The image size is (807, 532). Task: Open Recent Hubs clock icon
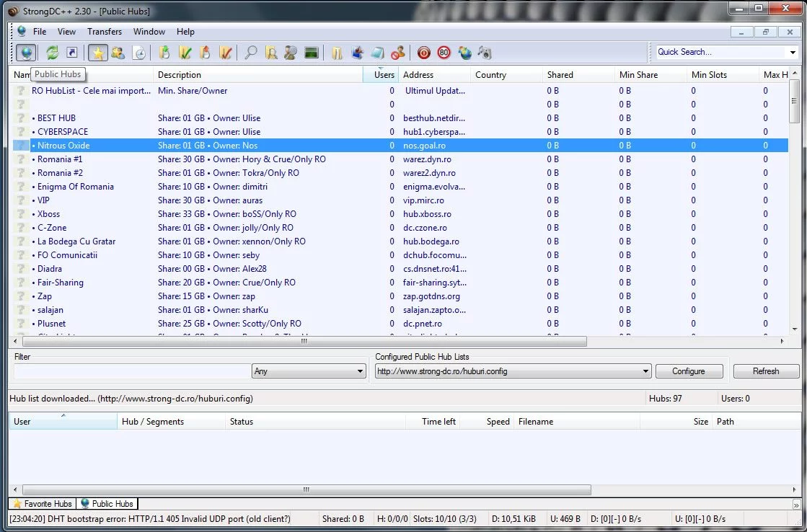coord(139,53)
